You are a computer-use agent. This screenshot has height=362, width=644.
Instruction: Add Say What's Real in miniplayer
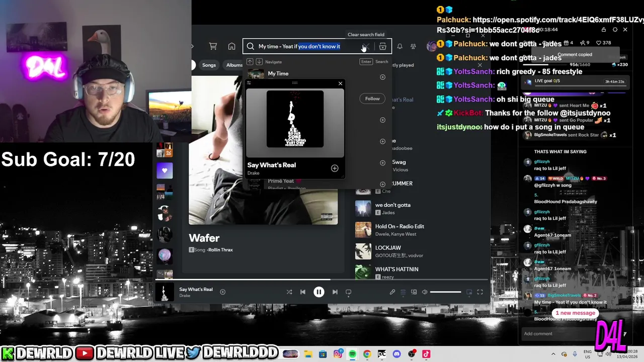(x=335, y=168)
